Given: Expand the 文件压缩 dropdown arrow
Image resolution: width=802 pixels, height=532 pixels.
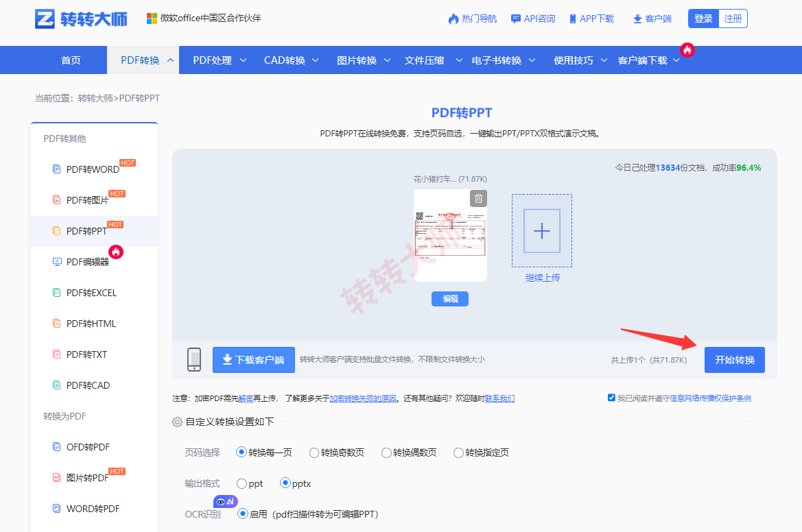Looking at the screenshot, I should click(x=459, y=60).
